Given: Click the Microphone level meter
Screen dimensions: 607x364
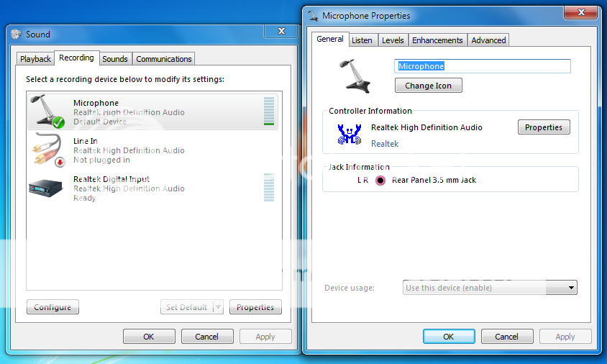Looking at the screenshot, I should coord(269,111).
